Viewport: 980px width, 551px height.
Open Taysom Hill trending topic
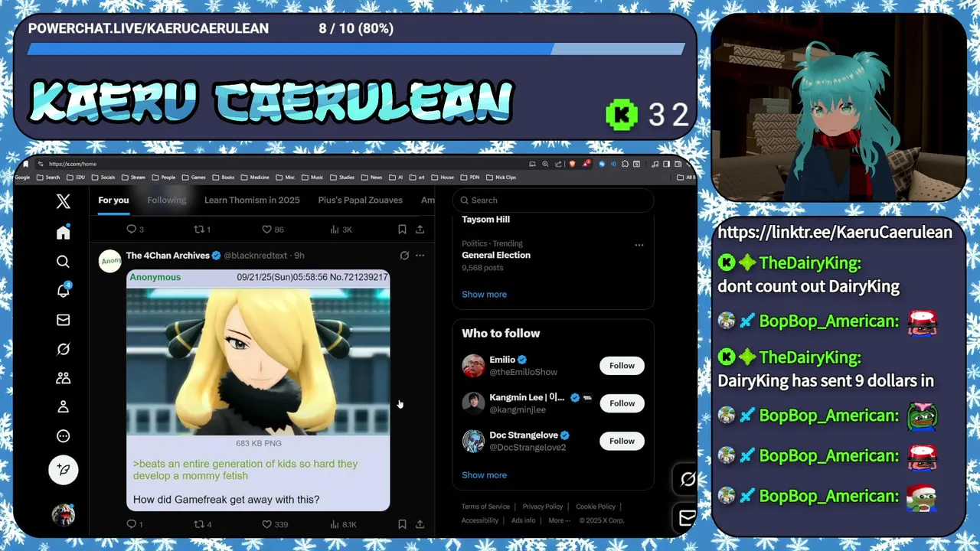tap(485, 220)
